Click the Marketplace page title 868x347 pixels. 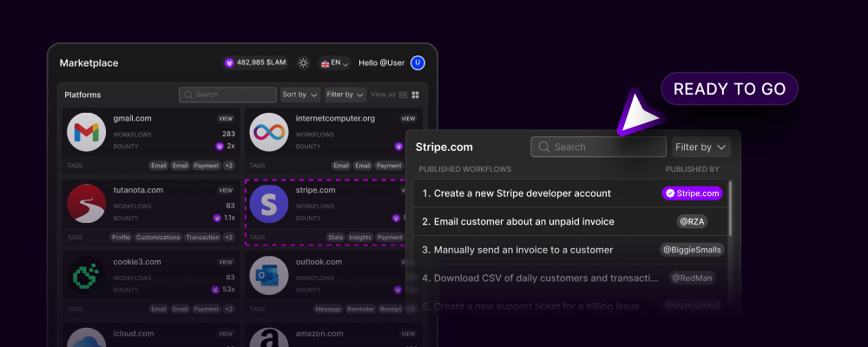(x=89, y=63)
